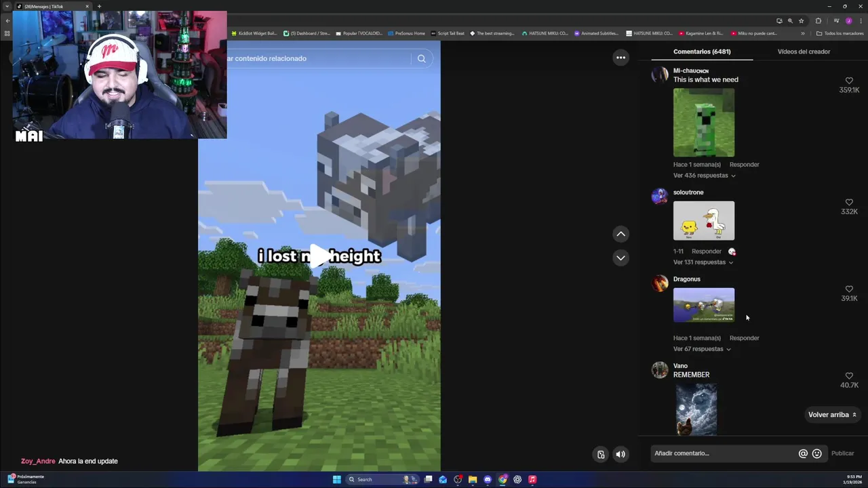Open the creeper image in Mi-chau's comment

pyautogui.click(x=704, y=123)
